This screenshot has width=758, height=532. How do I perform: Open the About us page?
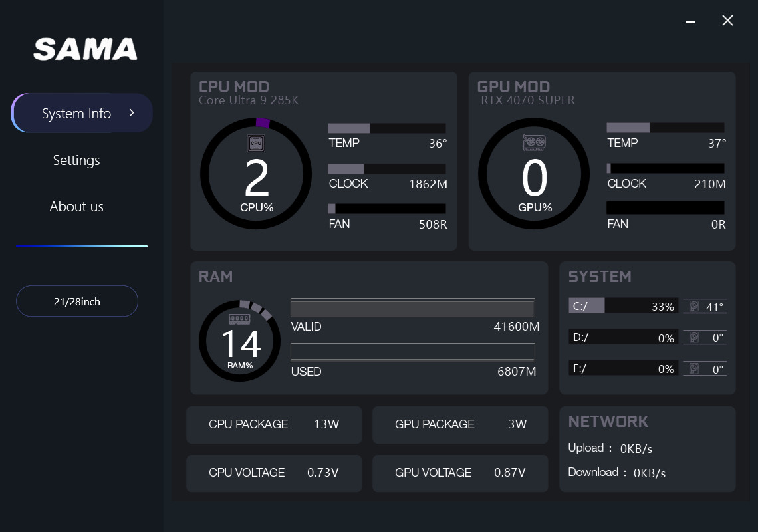tap(76, 207)
